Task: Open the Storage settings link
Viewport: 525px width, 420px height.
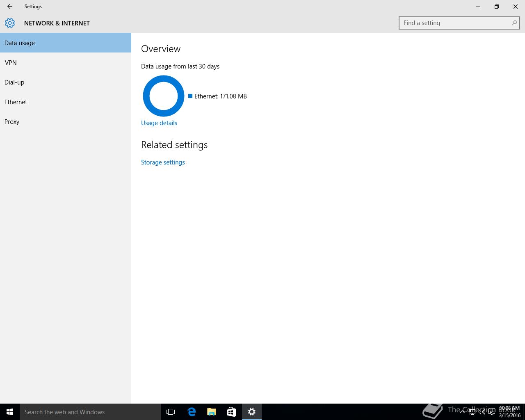Action: 163,162
